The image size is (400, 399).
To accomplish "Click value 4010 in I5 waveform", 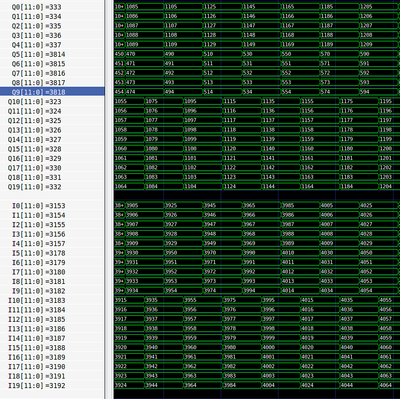I will (x=301, y=253).
